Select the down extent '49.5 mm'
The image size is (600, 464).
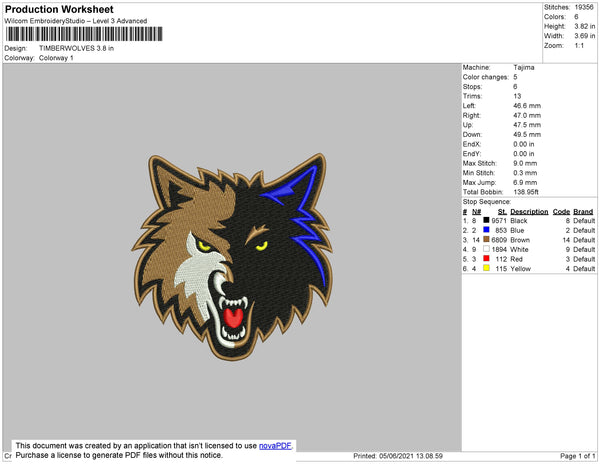(x=527, y=135)
